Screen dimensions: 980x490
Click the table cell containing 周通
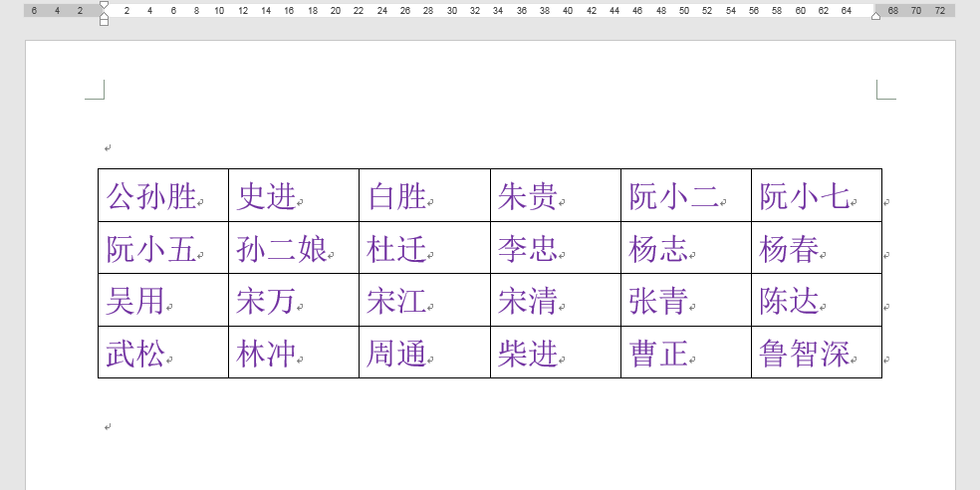tap(424, 352)
